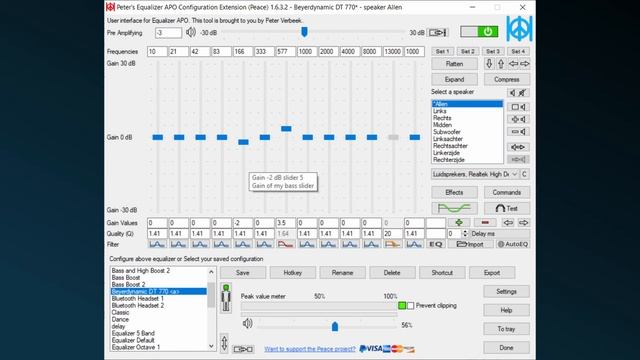Move slider right using arrow right of minus
Viewport: 640px width, 360px height.
[x=524, y=223]
